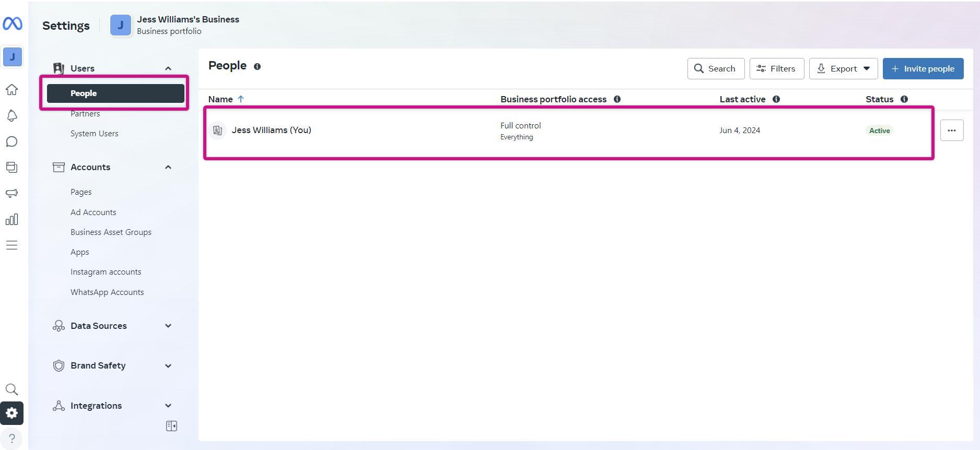Open Instagram accounts

(x=106, y=272)
